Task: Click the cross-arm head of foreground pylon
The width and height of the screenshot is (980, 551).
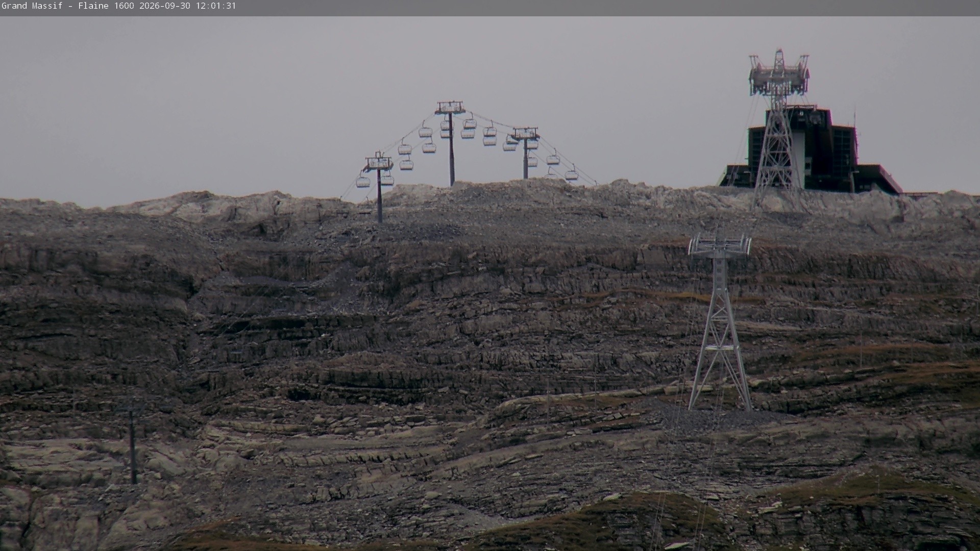Action: [x=720, y=245]
